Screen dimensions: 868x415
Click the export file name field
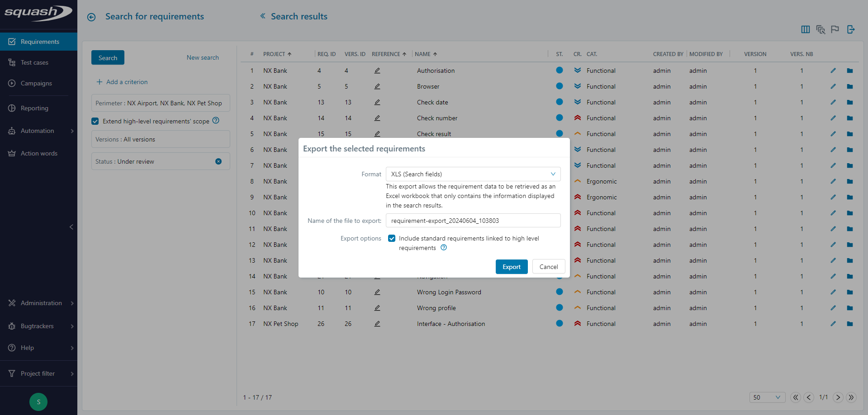473,220
